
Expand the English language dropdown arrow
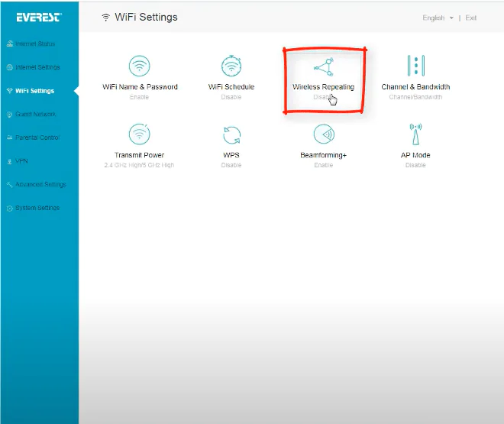(x=451, y=18)
